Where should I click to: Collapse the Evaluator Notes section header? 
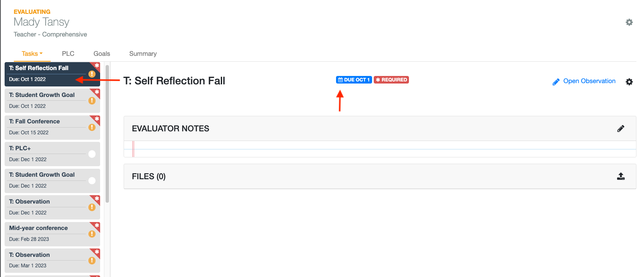(x=380, y=129)
